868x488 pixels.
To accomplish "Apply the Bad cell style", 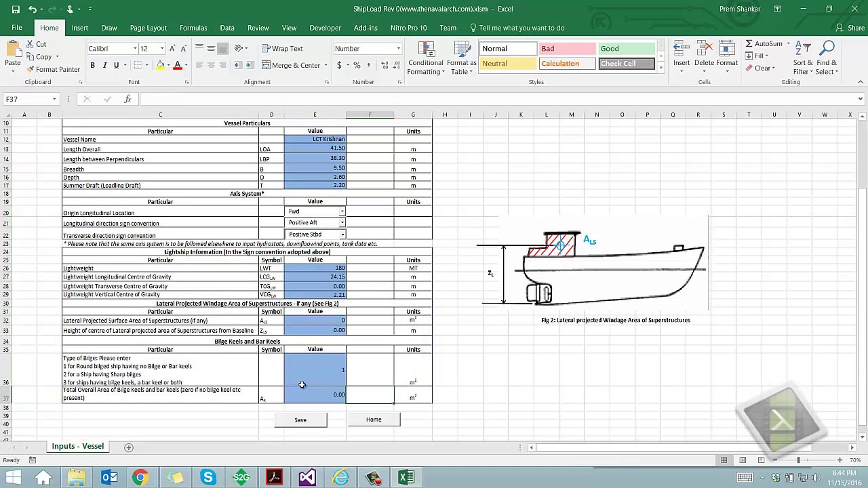I will [x=567, y=48].
